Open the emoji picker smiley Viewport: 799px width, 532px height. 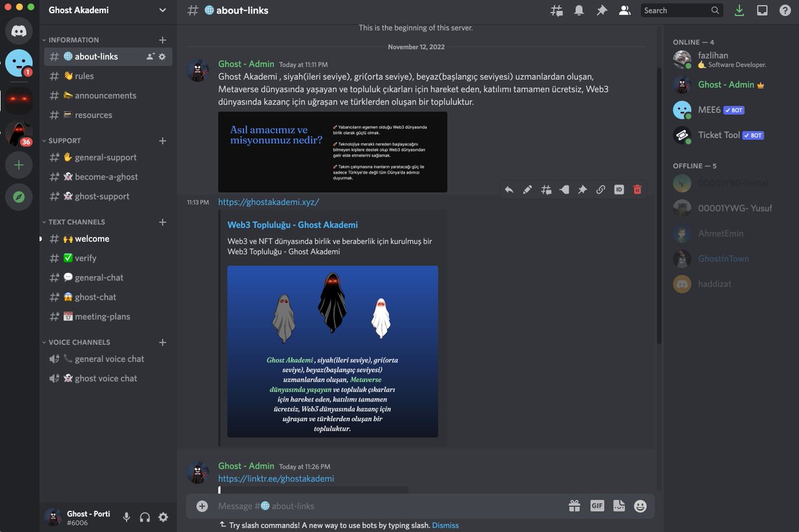pyautogui.click(x=641, y=506)
